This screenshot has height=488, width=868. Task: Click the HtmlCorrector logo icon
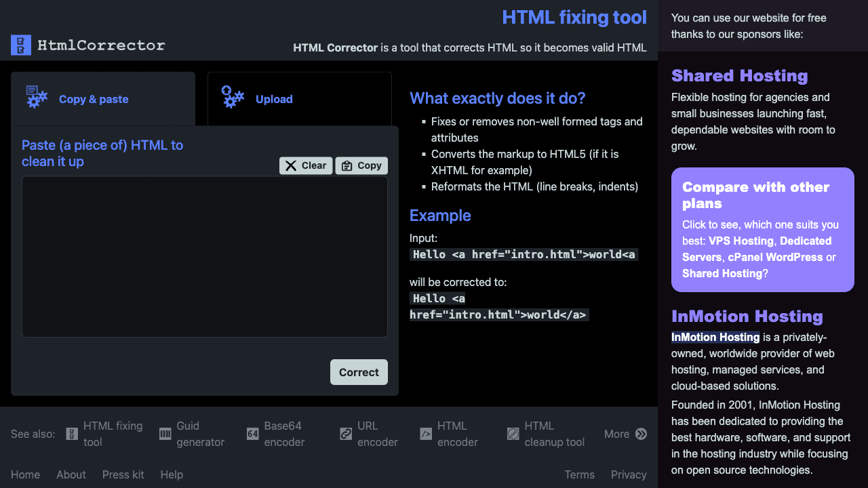(20, 45)
